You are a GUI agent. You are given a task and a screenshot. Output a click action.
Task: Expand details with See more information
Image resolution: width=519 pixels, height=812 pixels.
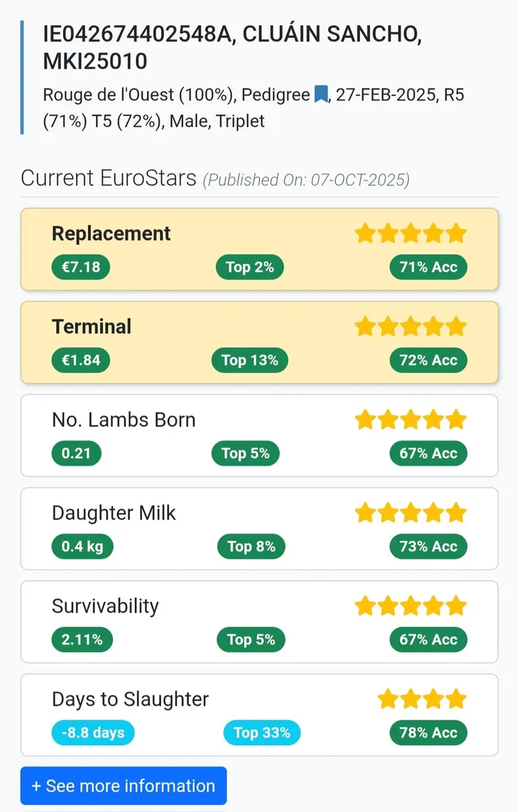(x=123, y=786)
